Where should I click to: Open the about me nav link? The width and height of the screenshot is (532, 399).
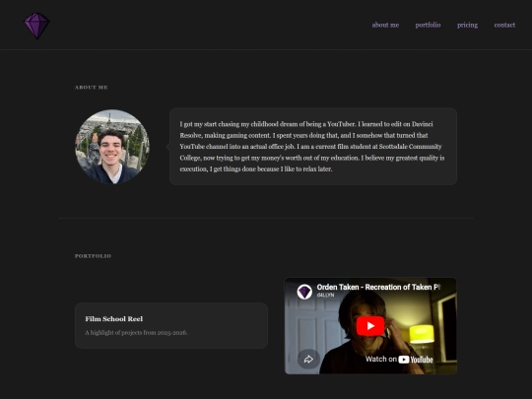pyautogui.click(x=385, y=25)
